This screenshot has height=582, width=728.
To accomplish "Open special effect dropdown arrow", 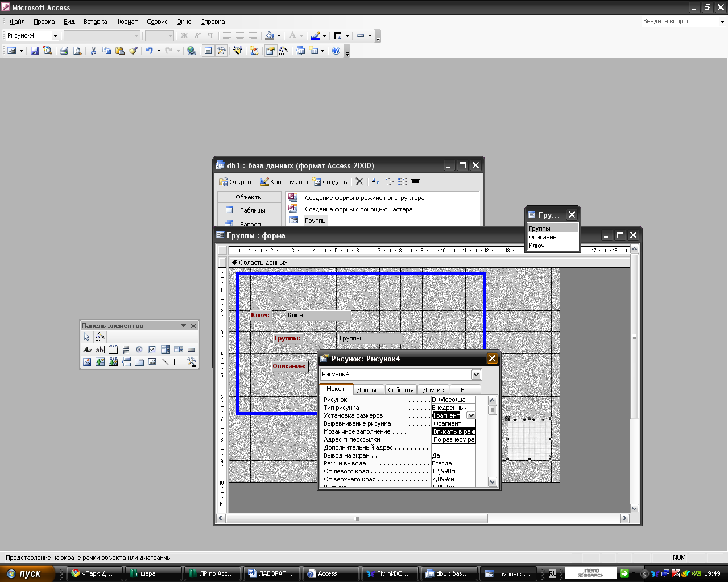I will [x=370, y=36].
